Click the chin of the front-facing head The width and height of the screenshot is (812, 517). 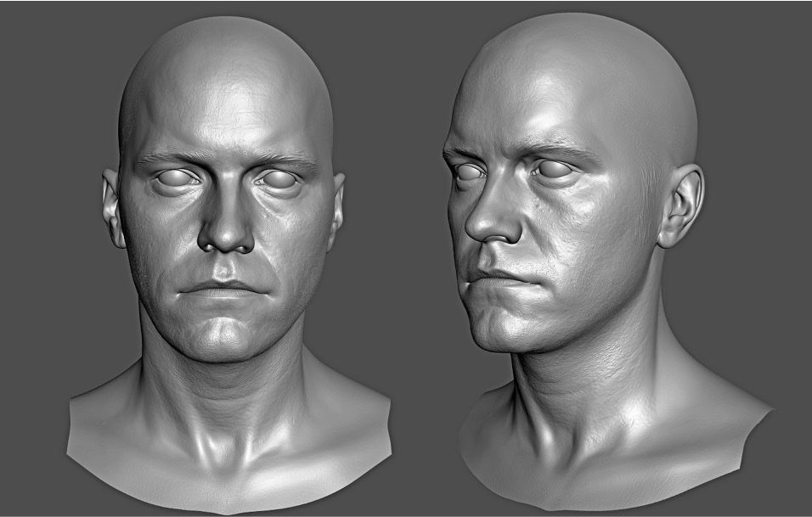point(223,334)
